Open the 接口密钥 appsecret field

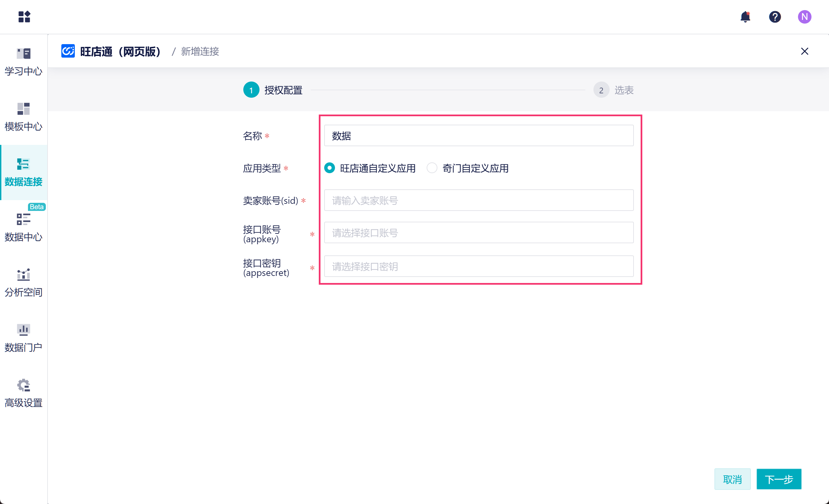click(x=479, y=266)
